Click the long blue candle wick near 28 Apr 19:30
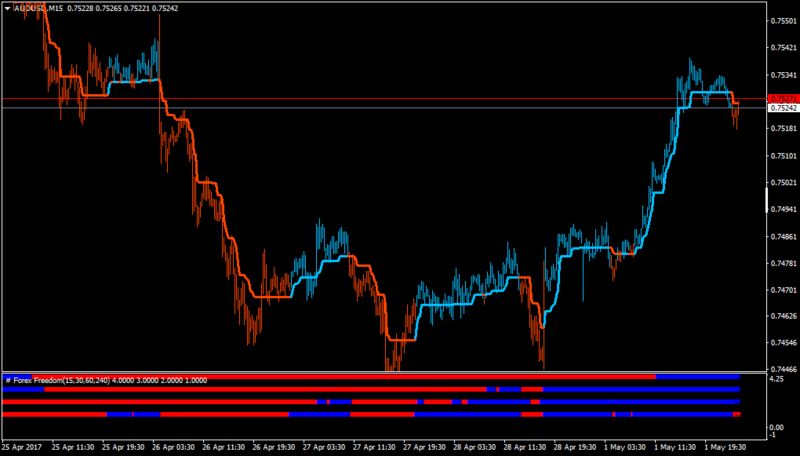Viewport: 800px width, 456px height. 583,275
